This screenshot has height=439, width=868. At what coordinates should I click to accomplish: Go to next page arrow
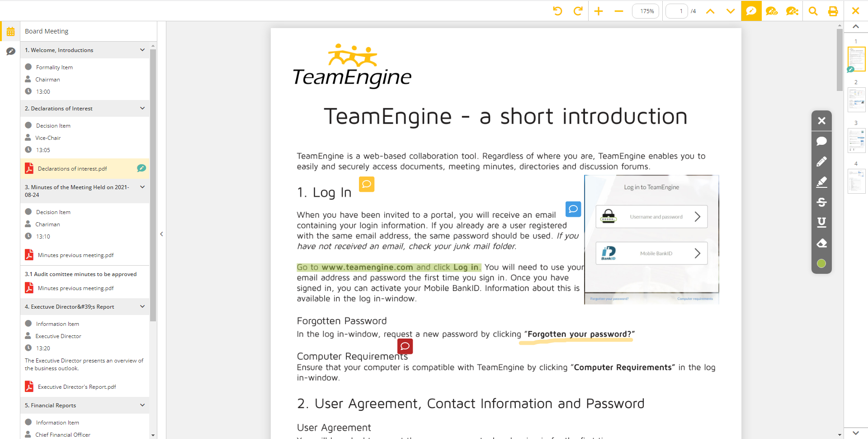pyautogui.click(x=731, y=11)
